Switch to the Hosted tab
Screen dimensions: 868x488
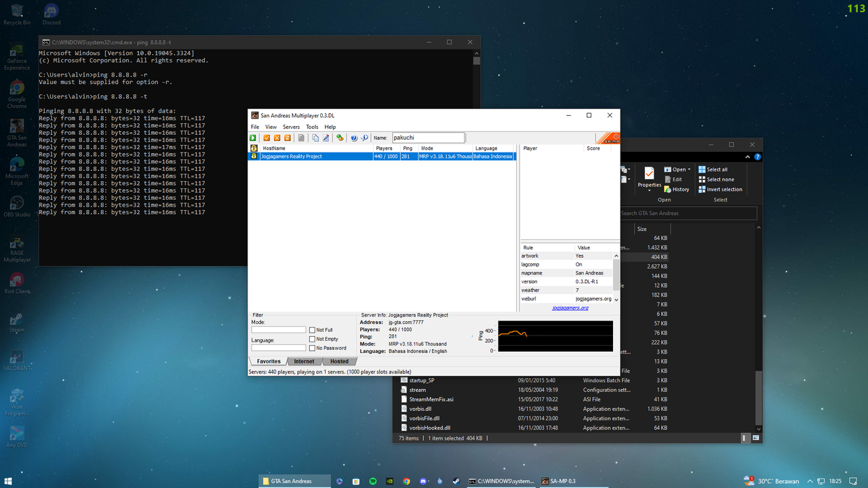pos(339,361)
